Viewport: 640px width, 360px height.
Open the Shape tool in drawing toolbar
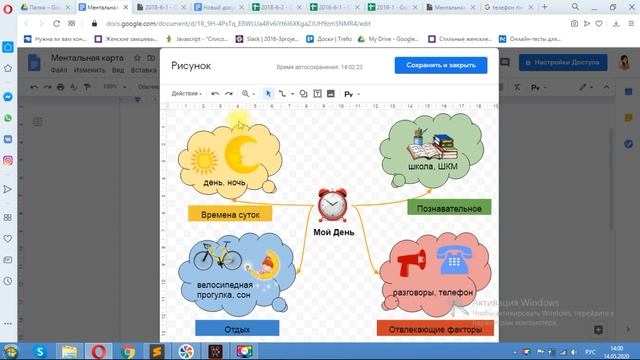pos(303,94)
